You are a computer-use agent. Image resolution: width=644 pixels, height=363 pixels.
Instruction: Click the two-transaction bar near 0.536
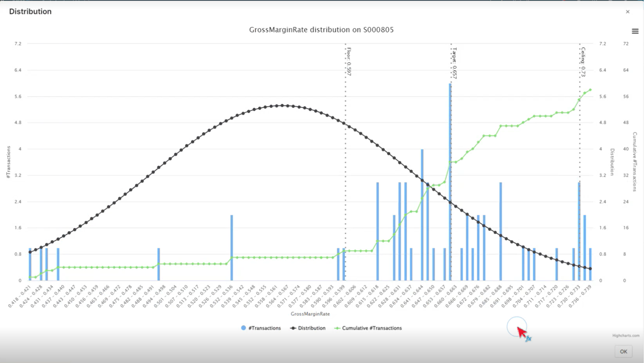coord(232,248)
